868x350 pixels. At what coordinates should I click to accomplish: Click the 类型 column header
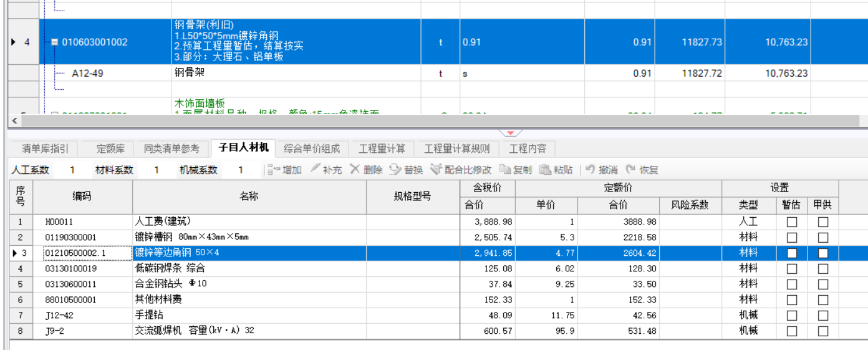(748, 205)
